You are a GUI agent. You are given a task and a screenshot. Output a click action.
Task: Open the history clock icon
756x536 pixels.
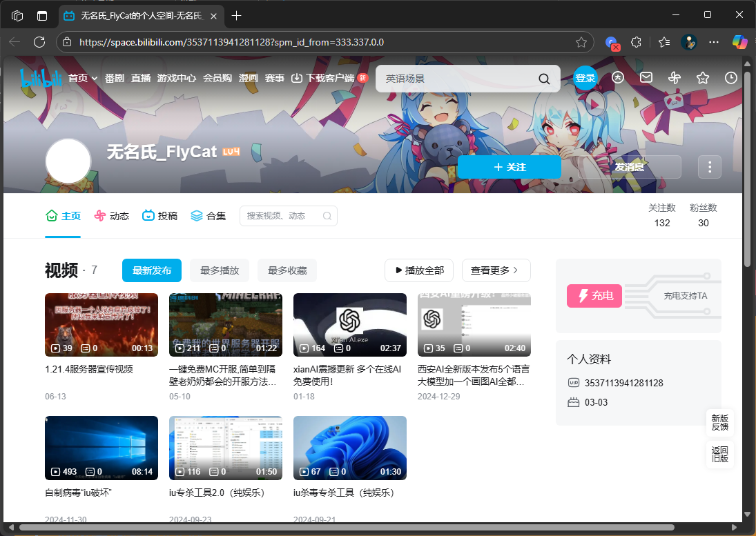coord(731,77)
